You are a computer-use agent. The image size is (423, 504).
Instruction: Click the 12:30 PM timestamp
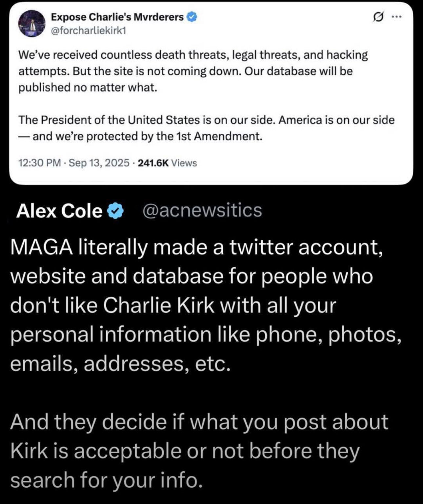click(40, 163)
